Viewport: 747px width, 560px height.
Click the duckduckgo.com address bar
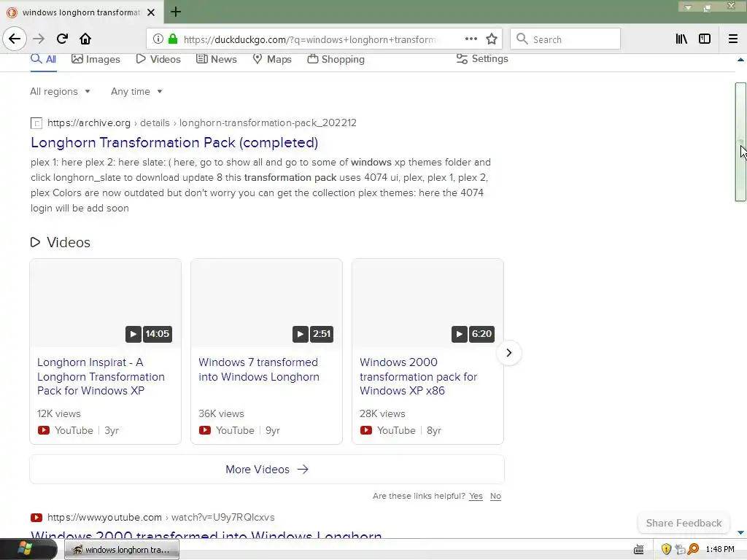(308, 39)
